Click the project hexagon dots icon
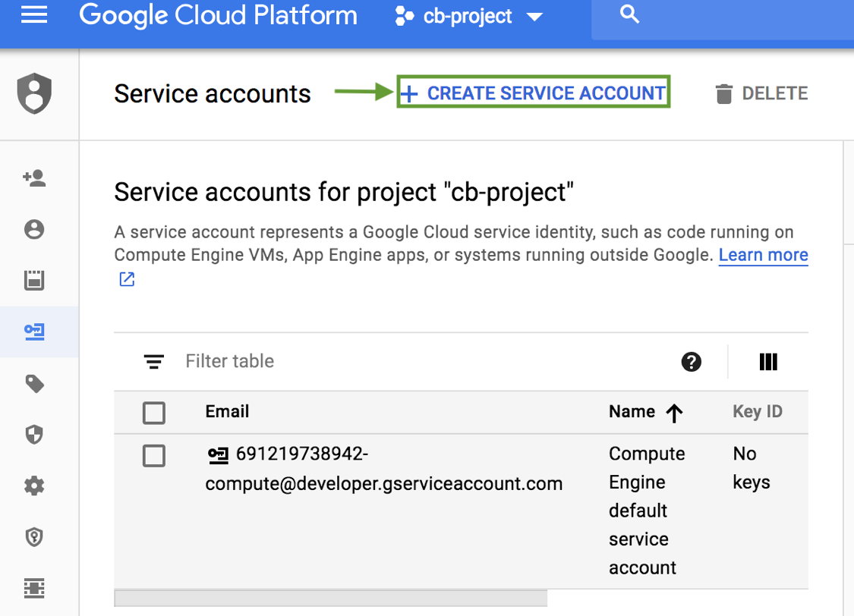This screenshot has width=854, height=616. [404, 17]
